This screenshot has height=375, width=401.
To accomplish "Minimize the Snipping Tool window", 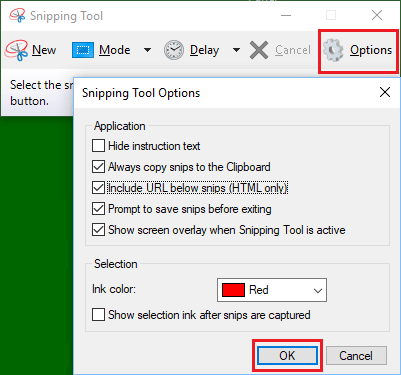I will [x=286, y=15].
